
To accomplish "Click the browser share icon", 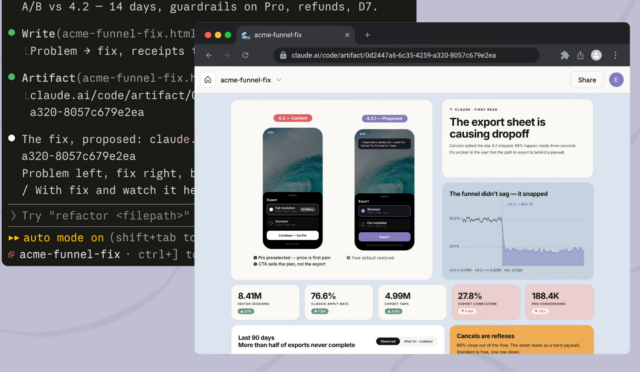I will tap(580, 55).
